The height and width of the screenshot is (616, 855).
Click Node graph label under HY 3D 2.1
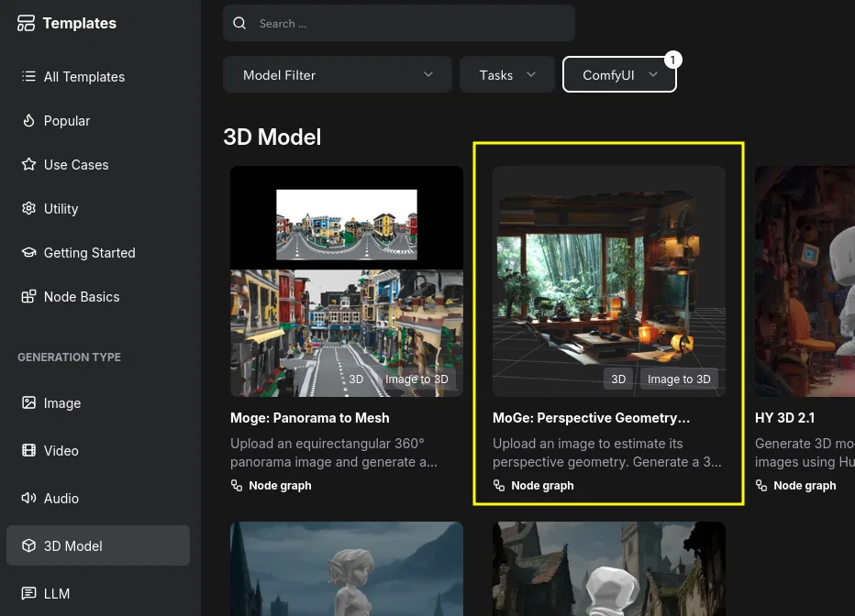805,485
